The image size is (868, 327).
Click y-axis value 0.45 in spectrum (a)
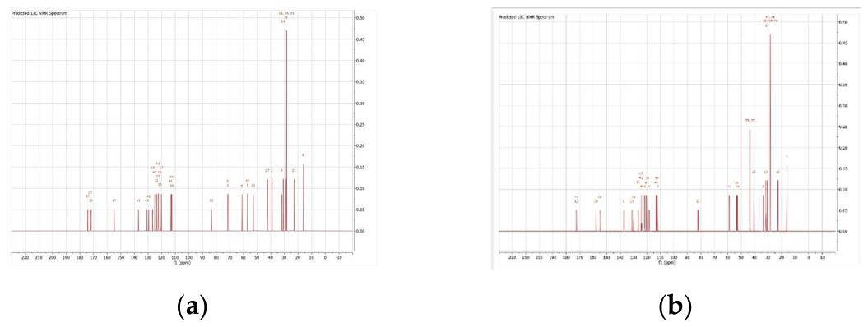tap(361, 39)
